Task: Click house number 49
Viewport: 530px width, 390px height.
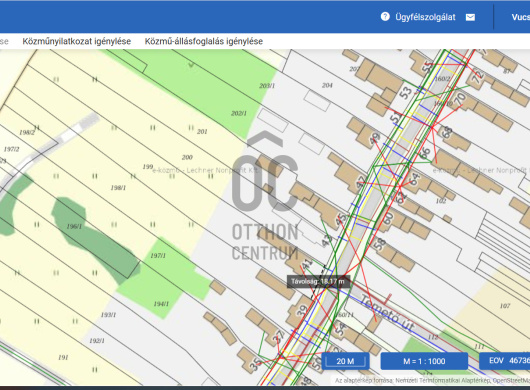Action: 375,138
